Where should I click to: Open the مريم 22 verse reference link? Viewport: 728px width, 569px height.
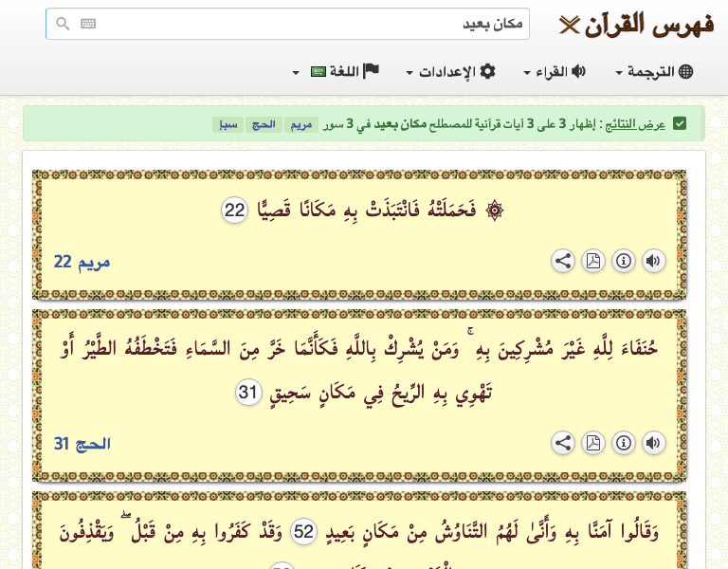coord(82,262)
